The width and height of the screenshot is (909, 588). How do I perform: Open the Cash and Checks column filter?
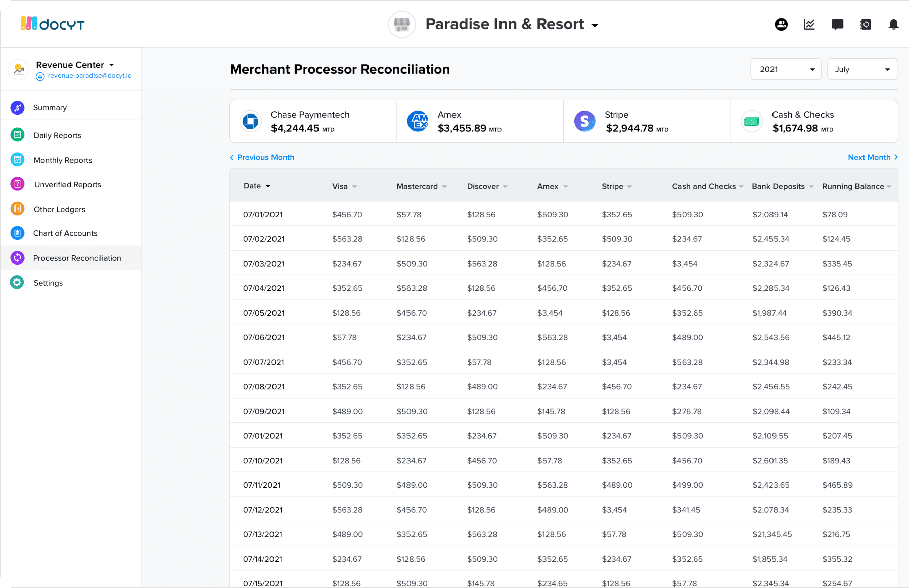click(x=741, y=187)
